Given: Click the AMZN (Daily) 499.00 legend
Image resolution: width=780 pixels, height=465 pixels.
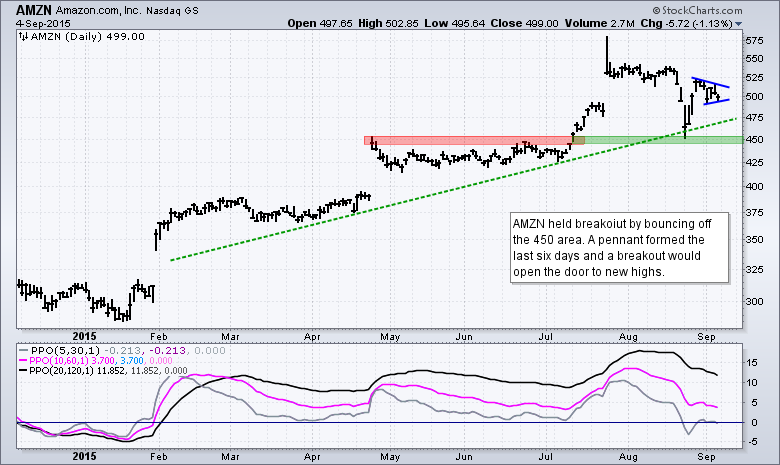Looking at the screenshot, I should tap(88, 36).
